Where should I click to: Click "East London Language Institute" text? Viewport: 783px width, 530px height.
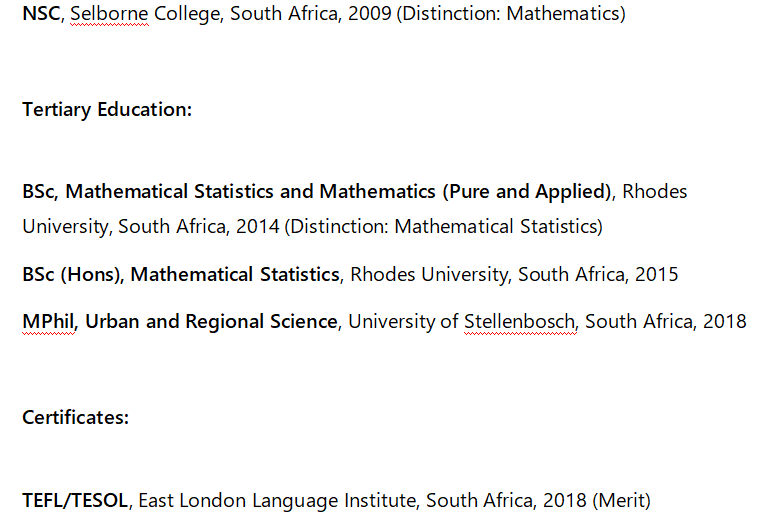click(271, 500)
